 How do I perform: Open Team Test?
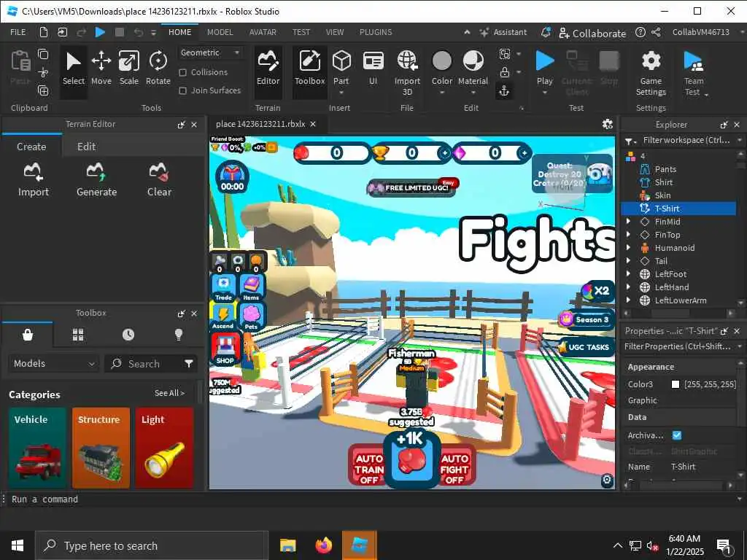(694, 74)
